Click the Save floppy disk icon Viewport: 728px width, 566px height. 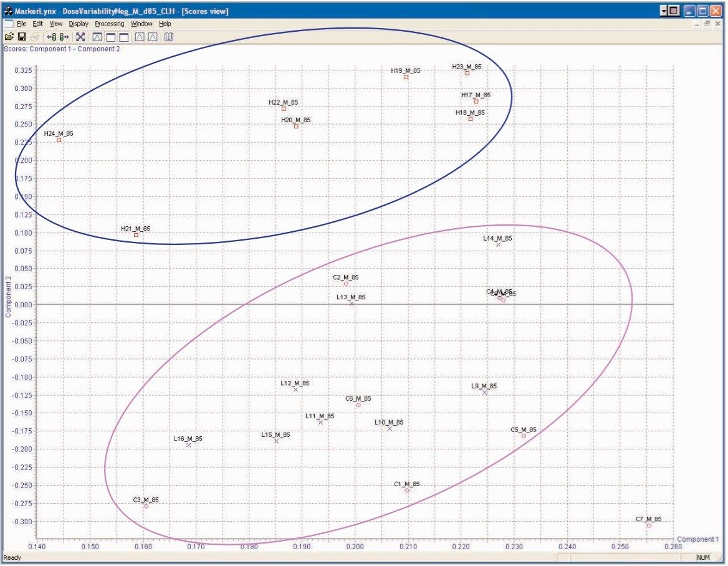tap(22, 37)
